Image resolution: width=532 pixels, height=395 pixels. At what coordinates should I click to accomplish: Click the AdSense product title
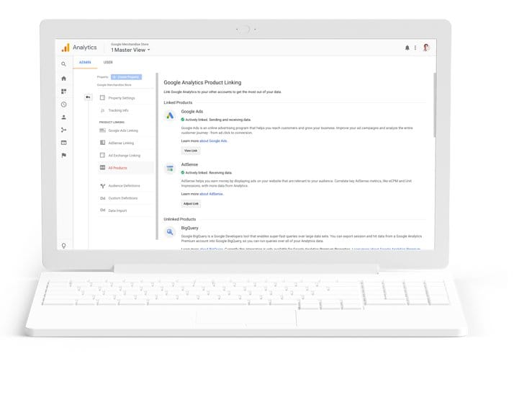189,164
